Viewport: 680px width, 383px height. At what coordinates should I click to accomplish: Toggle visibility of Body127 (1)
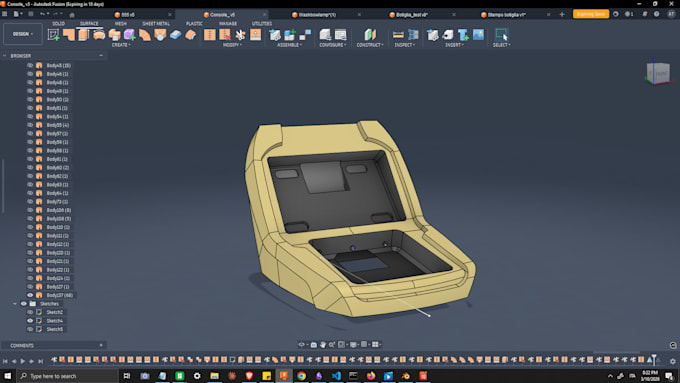coord(30,287)
